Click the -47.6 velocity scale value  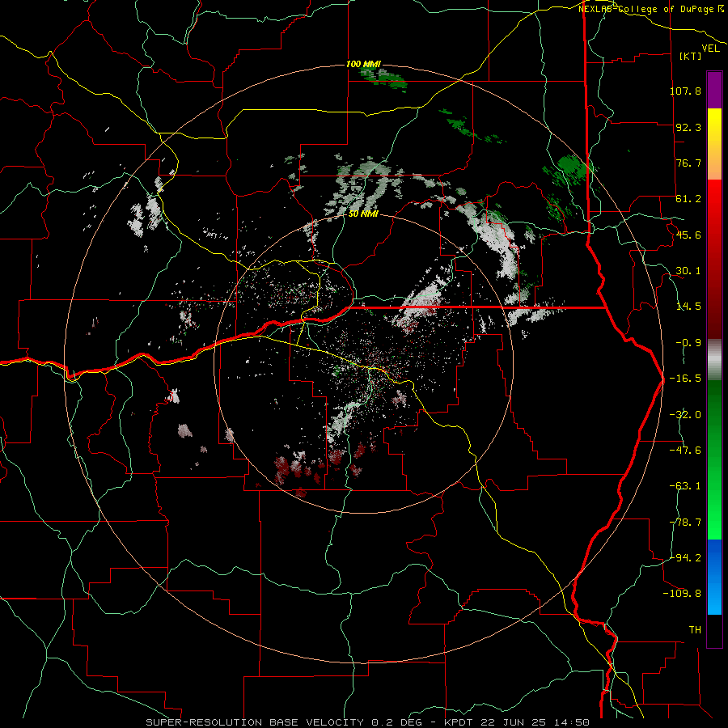(x=685, y=451)
